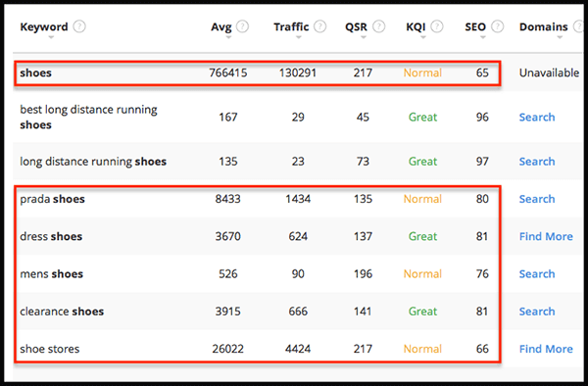Search domains for clearance shoes
The width and height of the screenshot is (588, 386).
[537, 312]
